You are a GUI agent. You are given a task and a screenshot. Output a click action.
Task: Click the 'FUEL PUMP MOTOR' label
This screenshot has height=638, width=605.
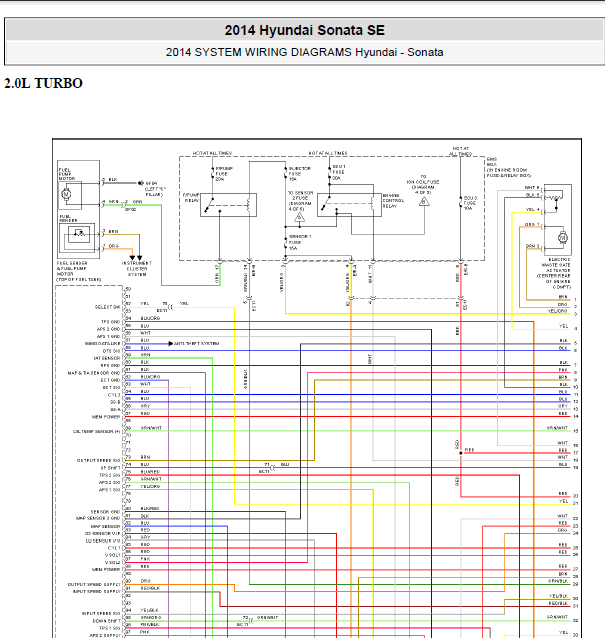point(67,174)
